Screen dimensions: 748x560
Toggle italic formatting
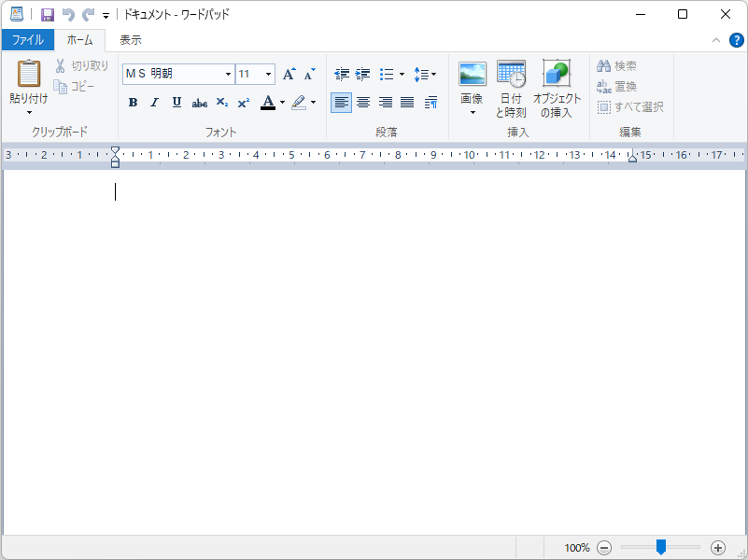pyautogui.click(x=155, y=102)
